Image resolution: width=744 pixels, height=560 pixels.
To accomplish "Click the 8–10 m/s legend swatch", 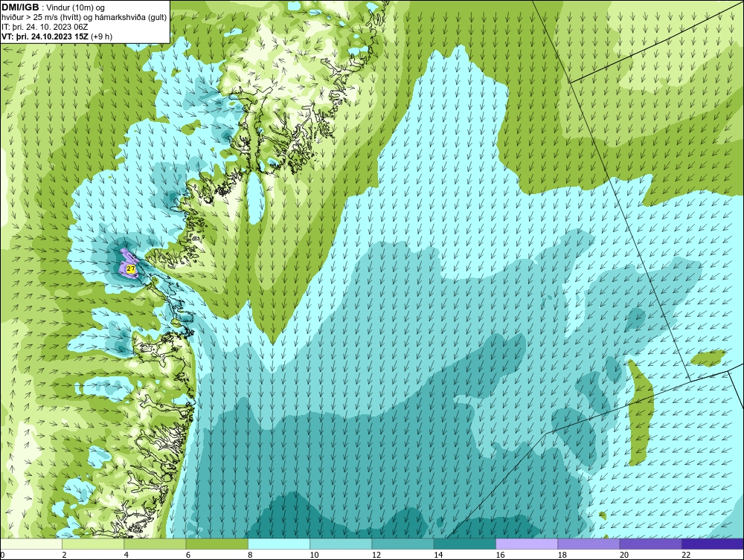I will click(x=279, y=544).
